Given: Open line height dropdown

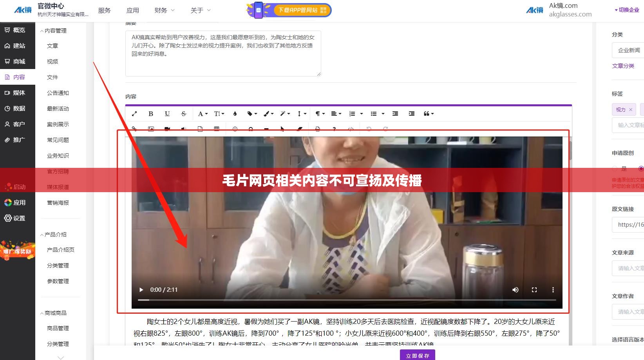Looking at the screenshot, I should [301, 114].
